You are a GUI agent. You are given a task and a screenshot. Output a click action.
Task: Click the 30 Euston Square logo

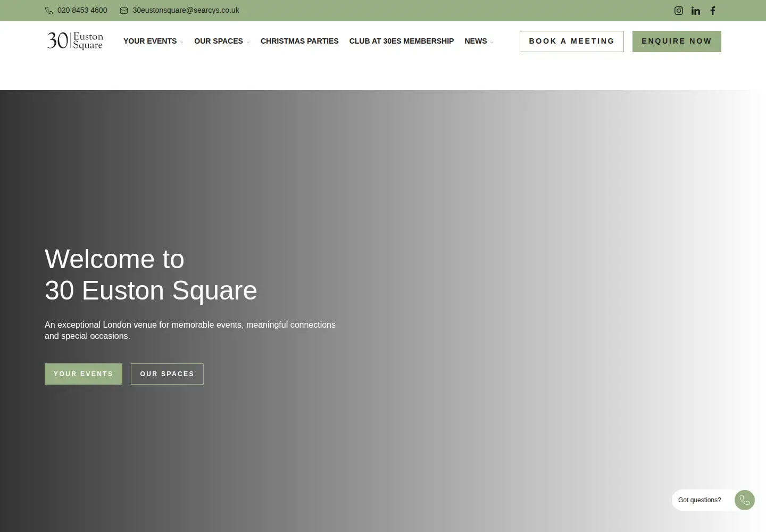75,40
